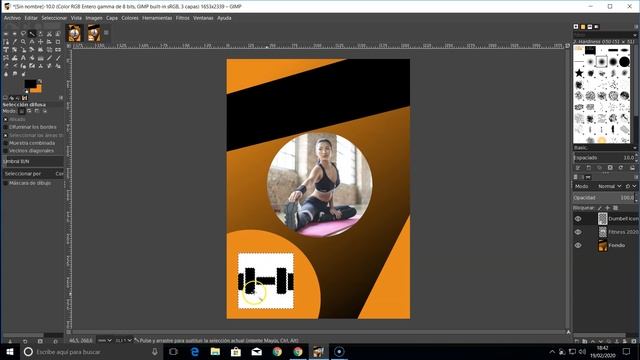Open the tool options dock configuration menu

click(61, 98)
